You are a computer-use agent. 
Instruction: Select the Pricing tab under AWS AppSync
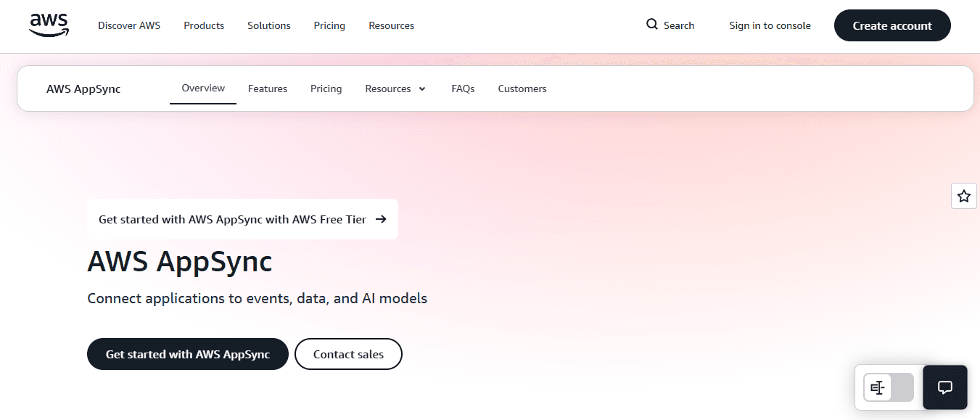(326, 88)
